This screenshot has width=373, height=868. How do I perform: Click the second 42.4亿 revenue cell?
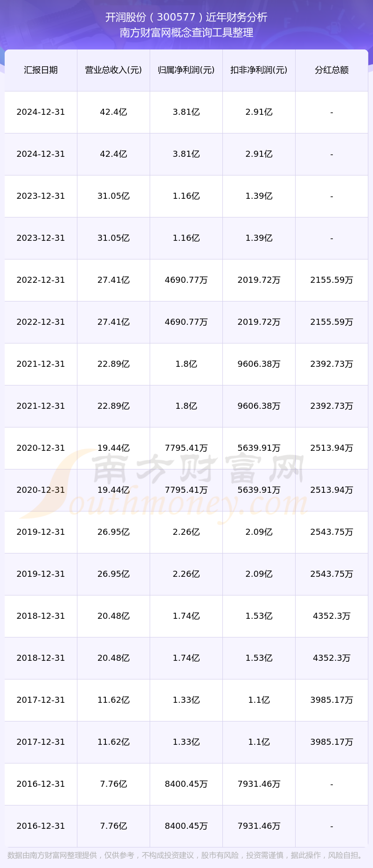pyautogui.click(x=113, y=154)
